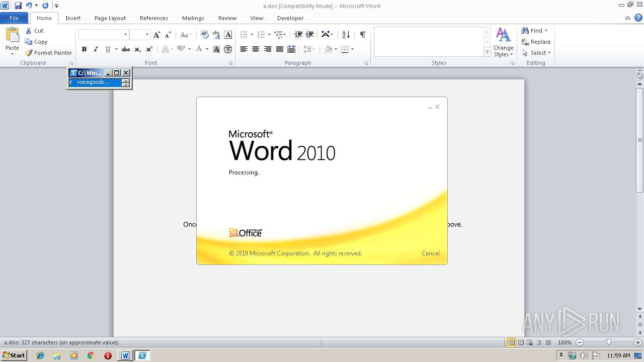
Task: Switch to the Insert tab
Action: pyautogui.click(x=73, y=18)
